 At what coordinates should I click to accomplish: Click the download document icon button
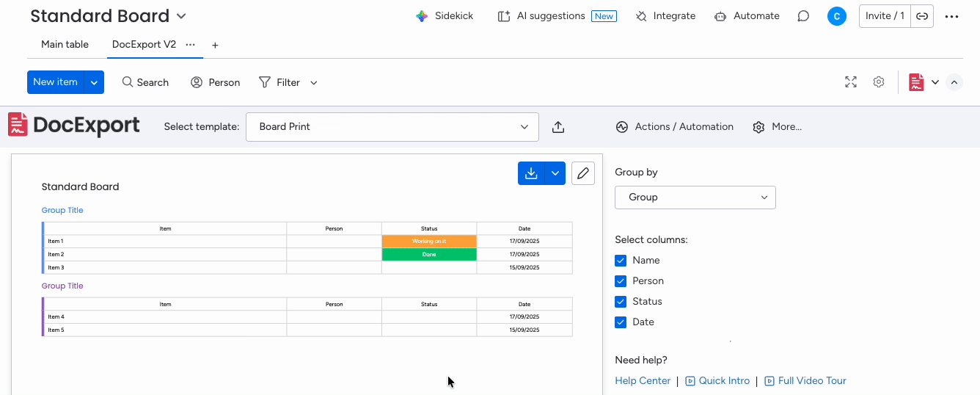tap(531, 173)
